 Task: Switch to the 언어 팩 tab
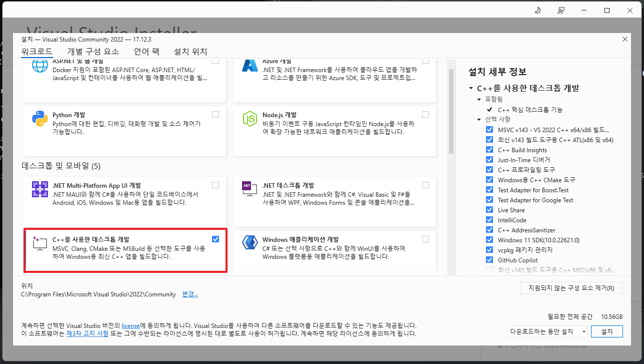[146, 52]
